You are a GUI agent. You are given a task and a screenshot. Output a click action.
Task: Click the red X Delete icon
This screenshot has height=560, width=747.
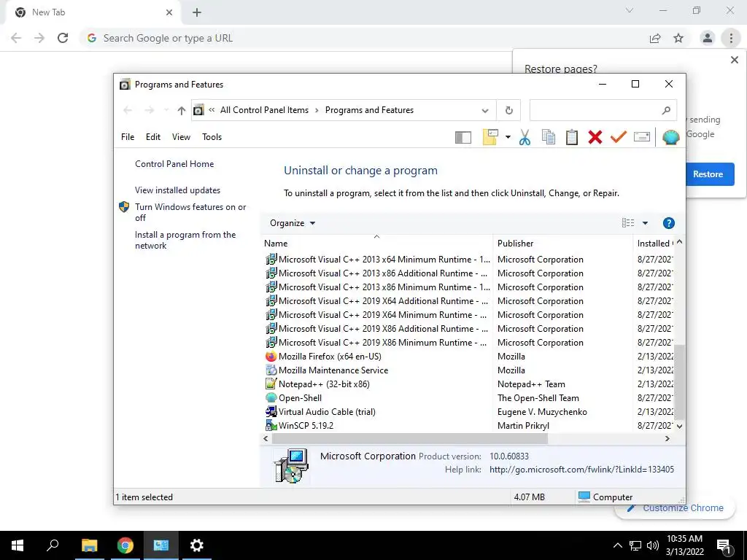tap(595, 137)
